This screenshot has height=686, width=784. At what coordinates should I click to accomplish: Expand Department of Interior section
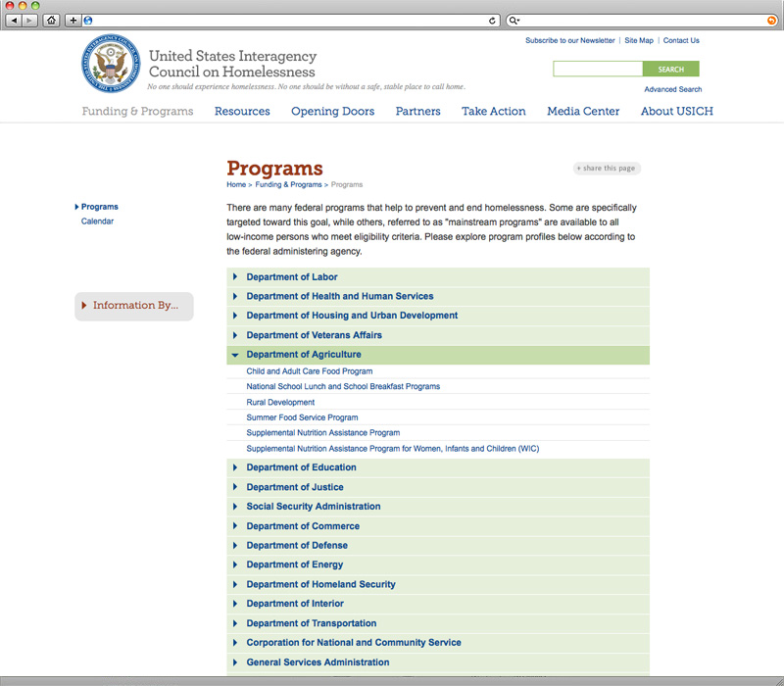pyautogui.click(x=438, y=604)
